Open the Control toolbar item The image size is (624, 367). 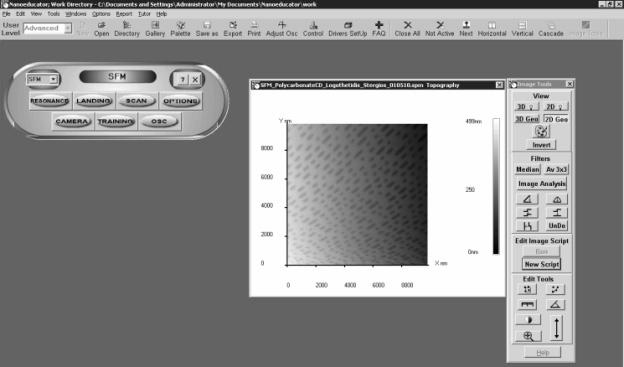[313, 29]
